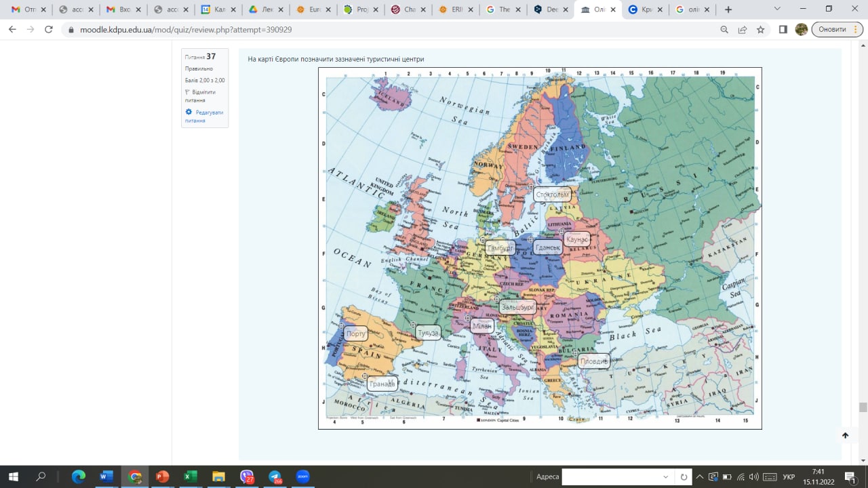Viewport: 868px width, 488px height.
Task: Select the Пловдив marker on the map
Action: [x=594, y=361]
